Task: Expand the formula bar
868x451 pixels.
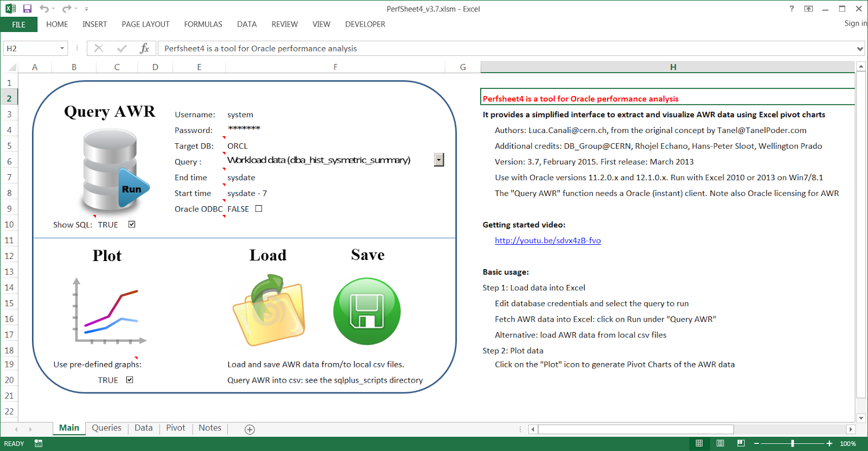Action: [860, 48]
